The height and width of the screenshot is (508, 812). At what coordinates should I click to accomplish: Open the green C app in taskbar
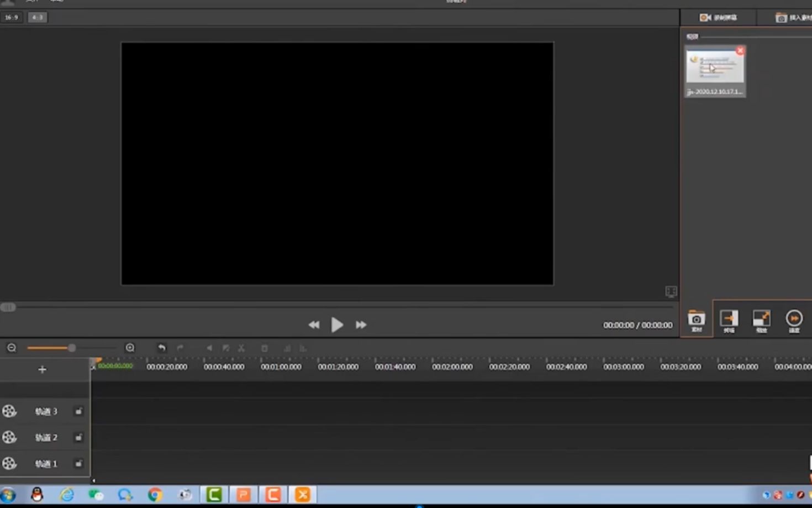pos(214,494)
